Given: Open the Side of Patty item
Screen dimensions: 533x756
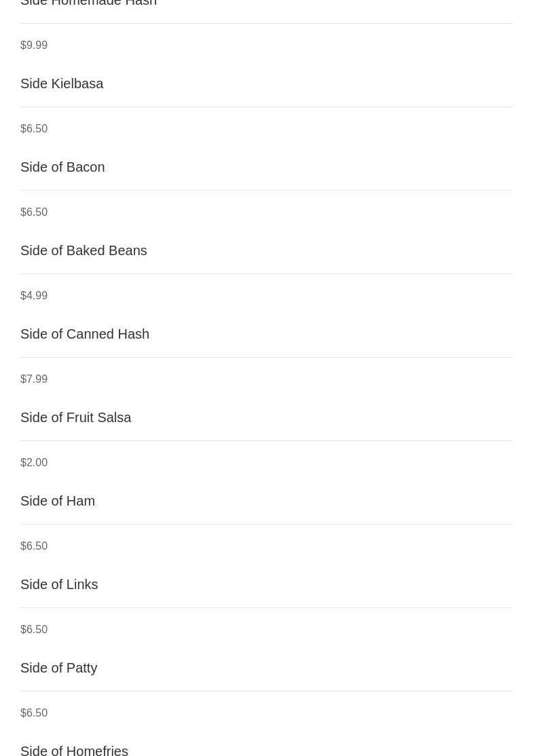Looking at the screenshot, I should 59,668.
